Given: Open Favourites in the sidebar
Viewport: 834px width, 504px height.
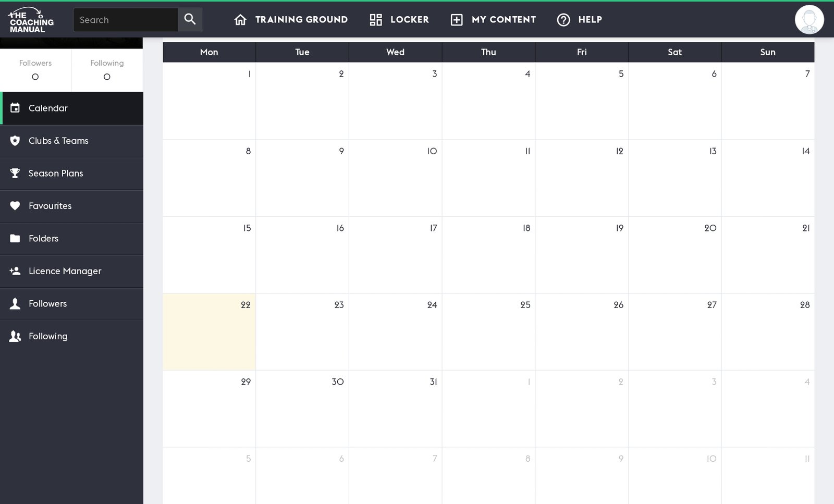Looking at the screenshot, I should pos(71,206).
